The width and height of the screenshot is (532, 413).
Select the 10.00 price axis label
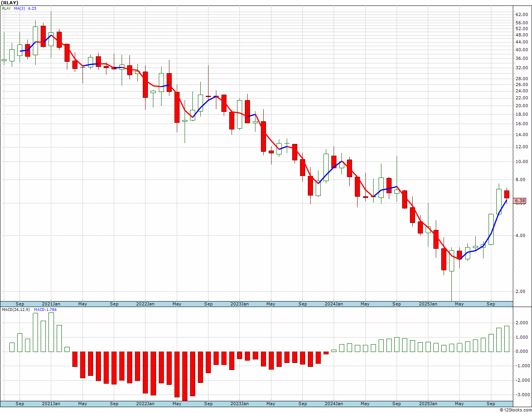[521, 162]
